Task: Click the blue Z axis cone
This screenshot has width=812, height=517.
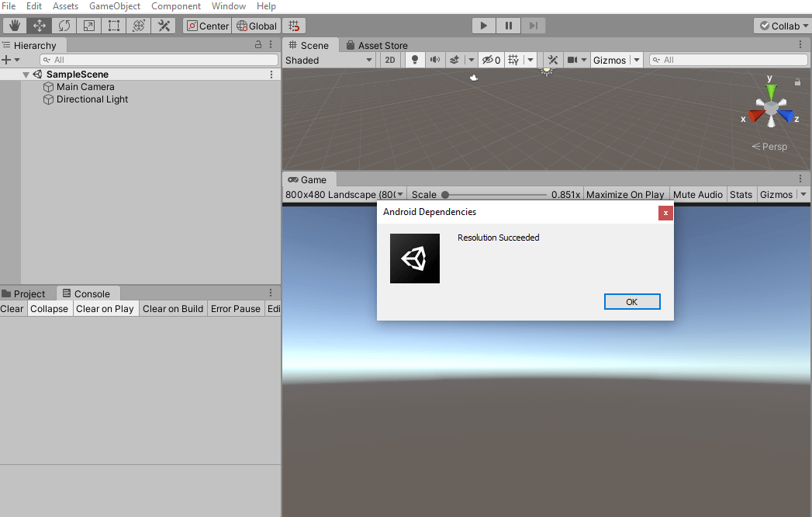Action: pos(786,115)
